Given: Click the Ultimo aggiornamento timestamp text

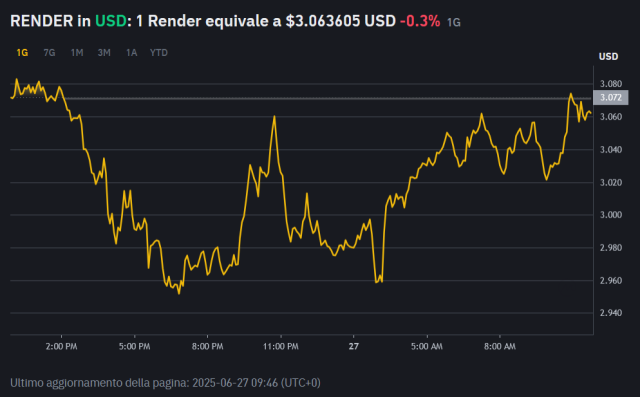Looking at the screenshot, I should point(165,383).
